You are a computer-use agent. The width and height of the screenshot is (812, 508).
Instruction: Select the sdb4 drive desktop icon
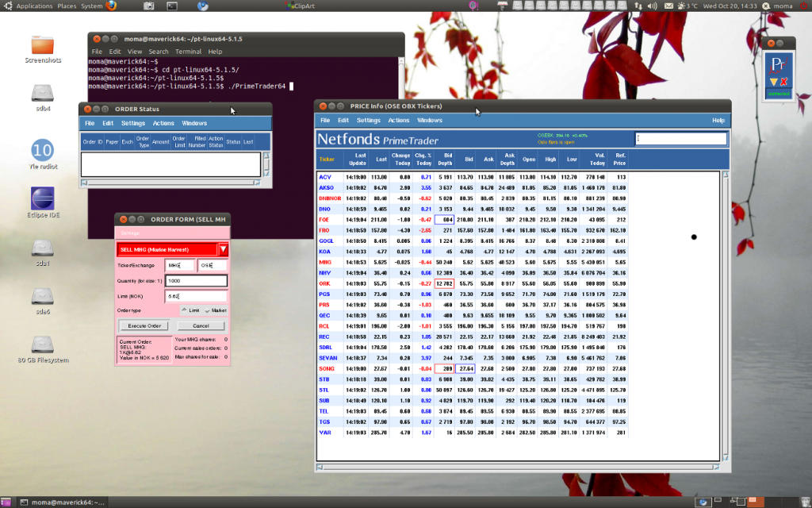[x=43, y=98]
